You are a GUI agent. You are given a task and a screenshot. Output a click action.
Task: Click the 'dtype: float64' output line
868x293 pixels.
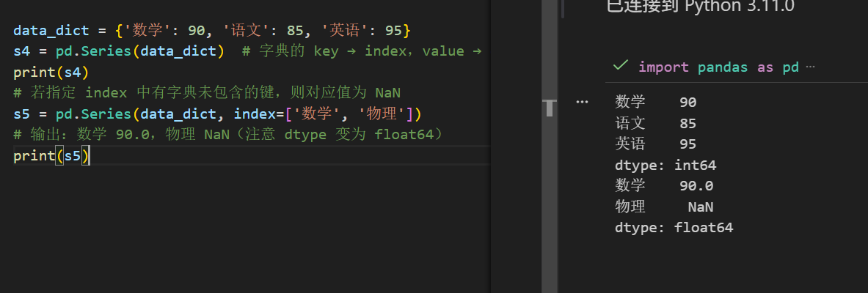[x=674, y=228]
